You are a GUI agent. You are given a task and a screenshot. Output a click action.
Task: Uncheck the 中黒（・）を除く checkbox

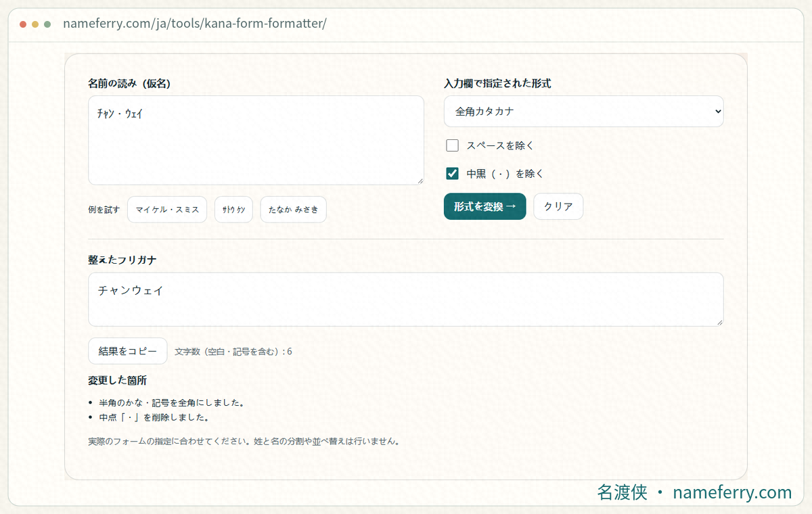(453, 174)
